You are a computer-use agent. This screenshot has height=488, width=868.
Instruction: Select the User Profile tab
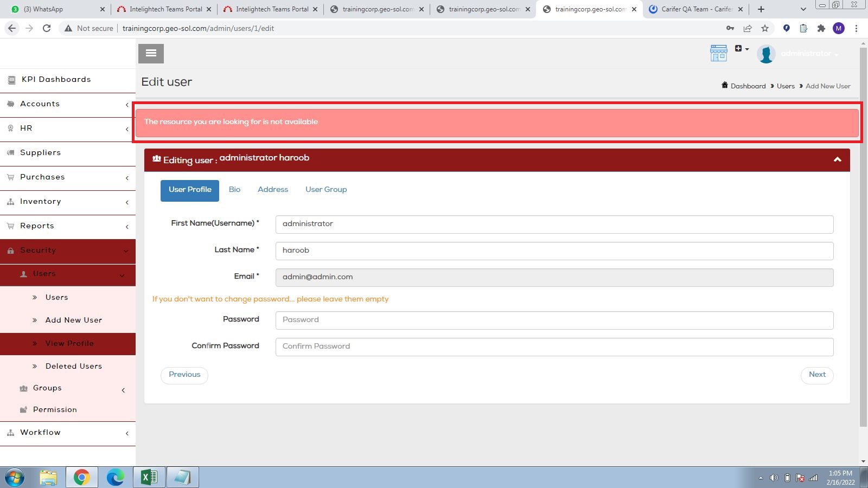pos(190,190)
